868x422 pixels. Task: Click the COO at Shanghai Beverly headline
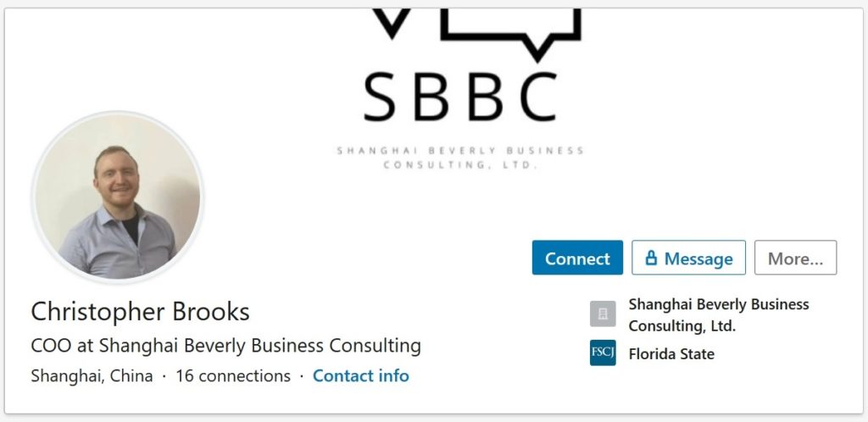click(225, 347)
